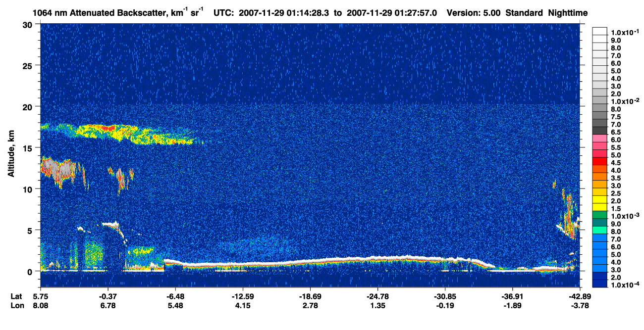Click the latitude value "-36.91"
Image resolution: width=644 pixels, height=330 pixels.
512,296
